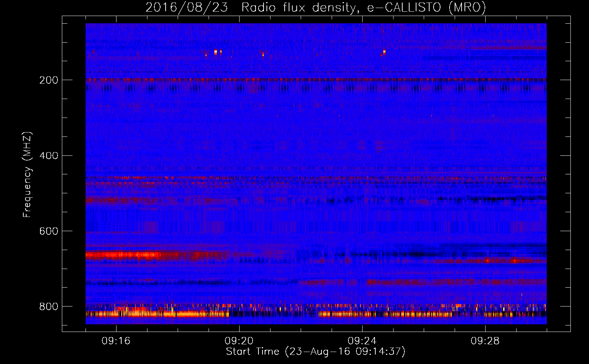Click the '09:28' time tick label
The width and height of the screenshot is (589, 364).
(485, 341)
